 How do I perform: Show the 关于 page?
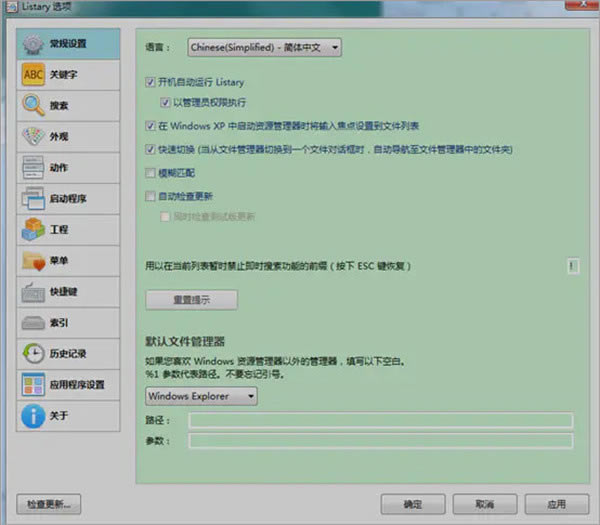click(x=68, y=416)
